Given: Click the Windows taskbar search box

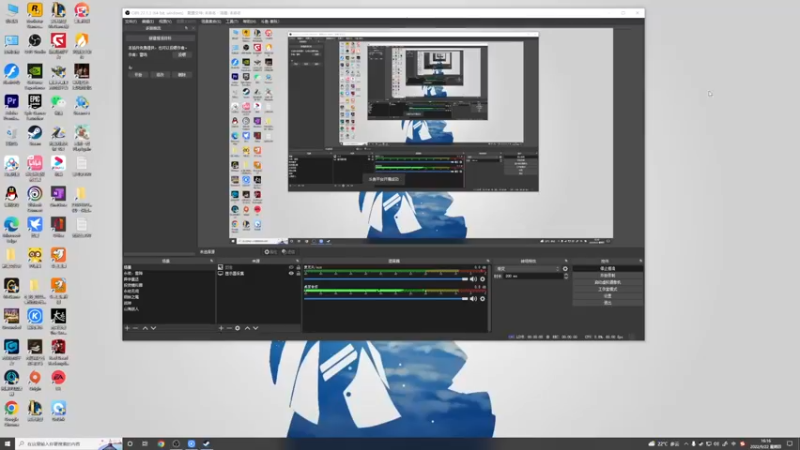Looking at the screenshot, I should 68,444.
